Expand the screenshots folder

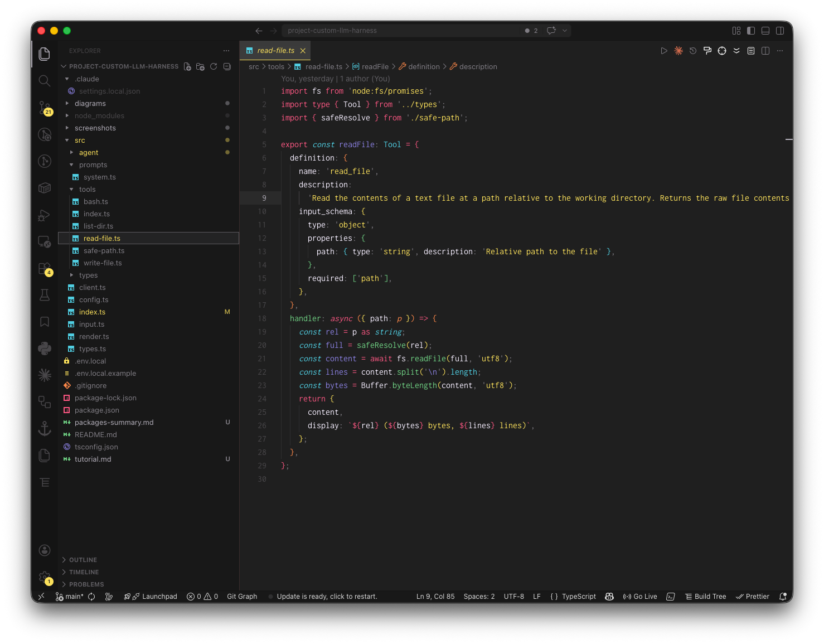[x=148, y=128]
